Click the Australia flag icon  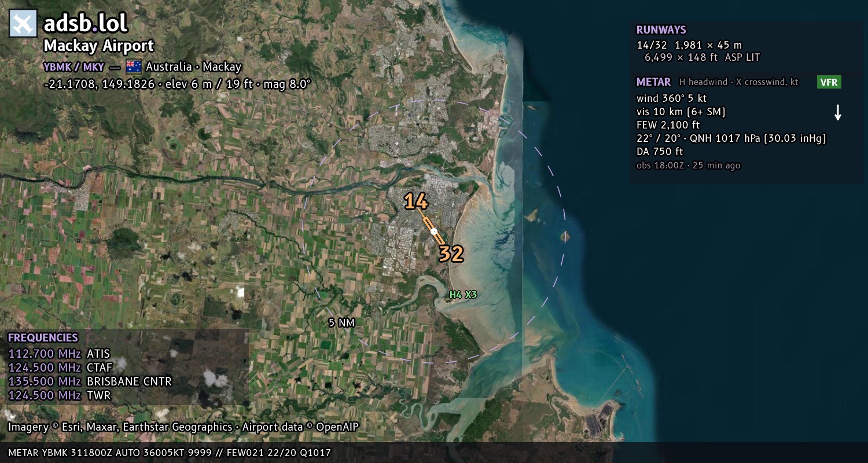(x=134, y=67)
